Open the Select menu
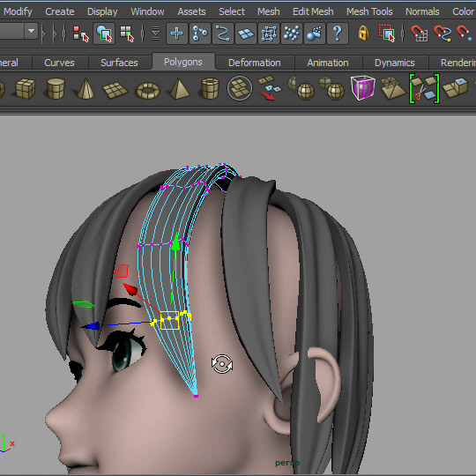Viewport: 476px width, 476px height. click(x=232, y=11)
